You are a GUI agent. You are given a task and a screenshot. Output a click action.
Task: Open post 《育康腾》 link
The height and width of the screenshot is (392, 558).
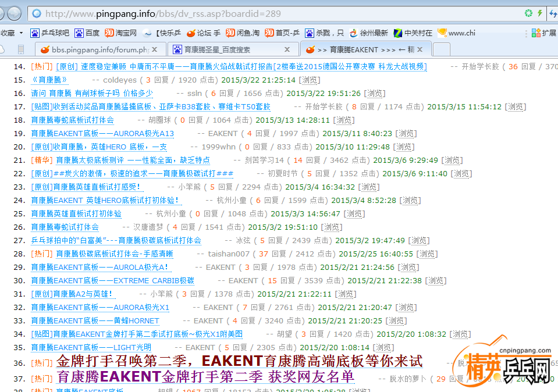[x=49, y=80]
